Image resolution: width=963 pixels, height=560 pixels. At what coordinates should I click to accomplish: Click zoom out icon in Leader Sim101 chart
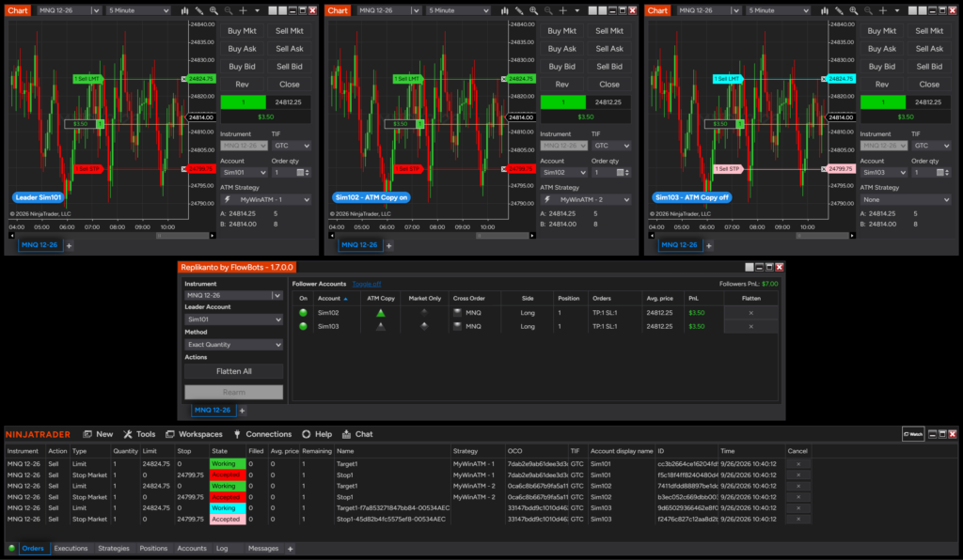[229, 10]
